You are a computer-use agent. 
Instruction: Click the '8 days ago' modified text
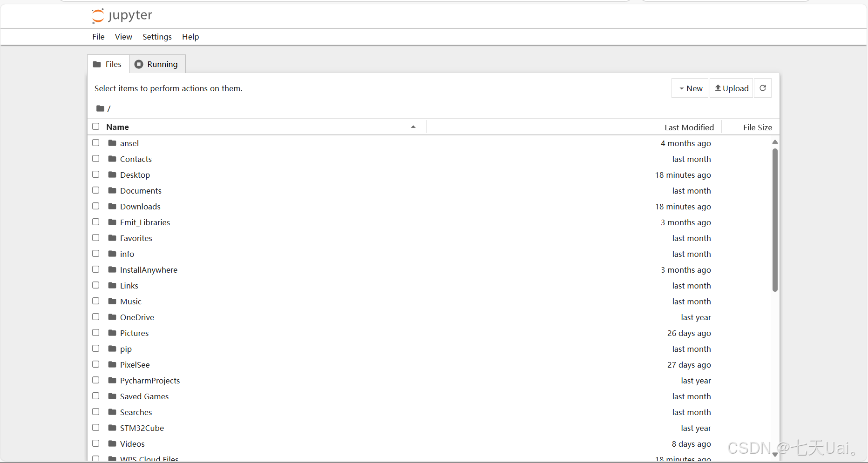click(691, 444)
